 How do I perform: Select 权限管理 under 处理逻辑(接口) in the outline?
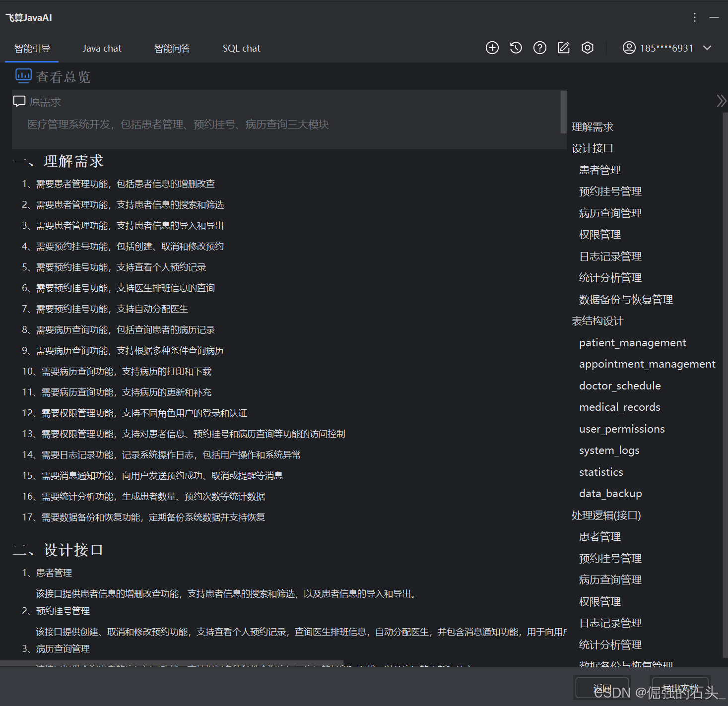tap(600, 602)
